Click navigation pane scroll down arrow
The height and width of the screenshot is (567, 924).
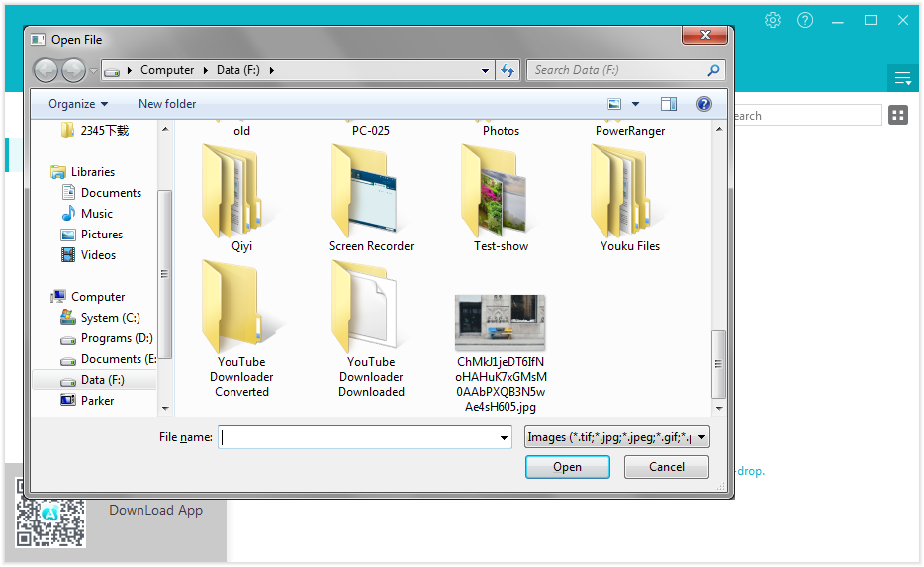(165, 408)
